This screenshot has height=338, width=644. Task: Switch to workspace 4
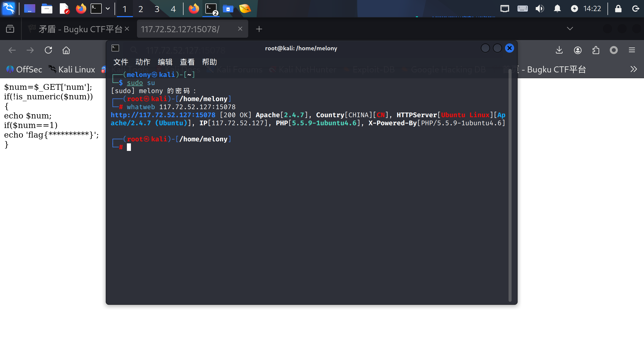click(173, 9)
